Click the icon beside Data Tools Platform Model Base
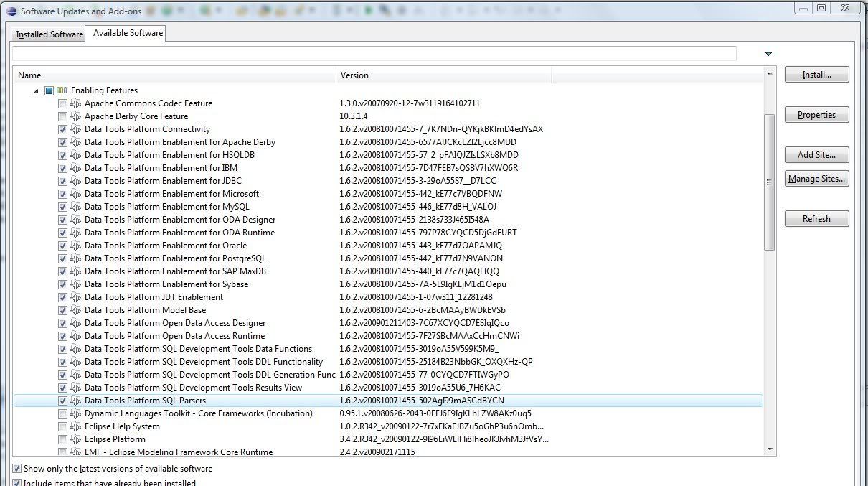 [x=76, y=310]
